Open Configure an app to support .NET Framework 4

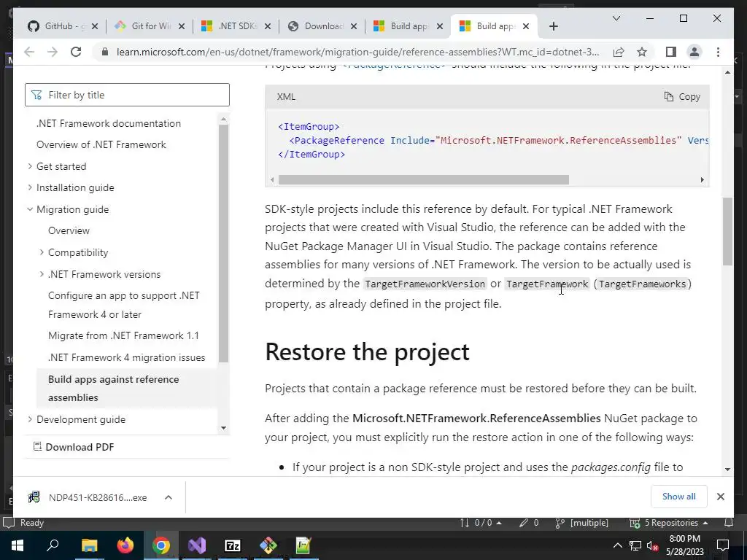(x=123, y=305)
